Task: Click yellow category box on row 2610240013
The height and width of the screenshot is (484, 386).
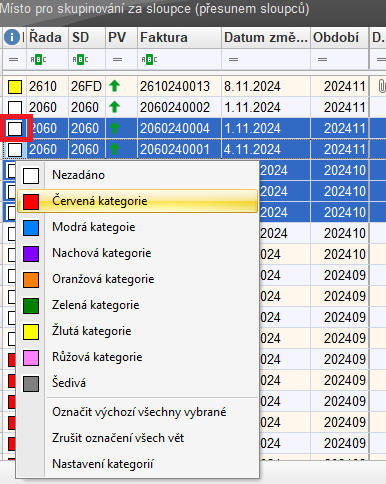Action: [x=15, y=87]
